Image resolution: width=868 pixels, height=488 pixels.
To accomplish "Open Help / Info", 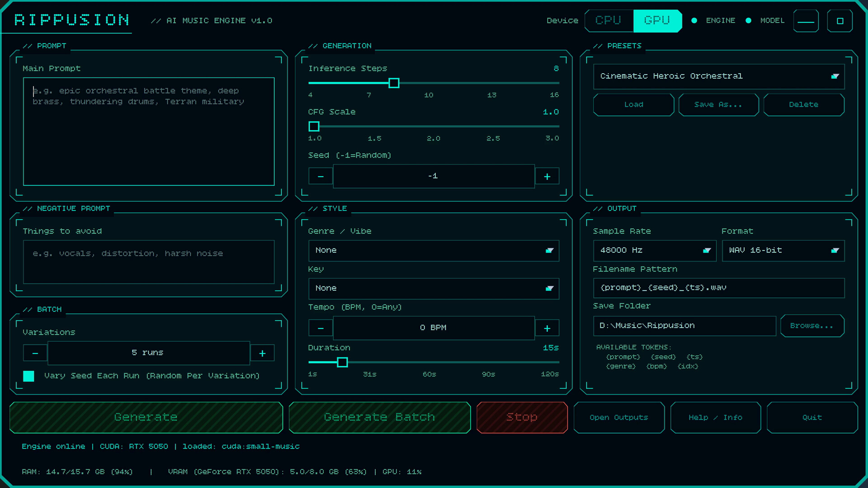I will pyautogui.click(x=715, y=418).
